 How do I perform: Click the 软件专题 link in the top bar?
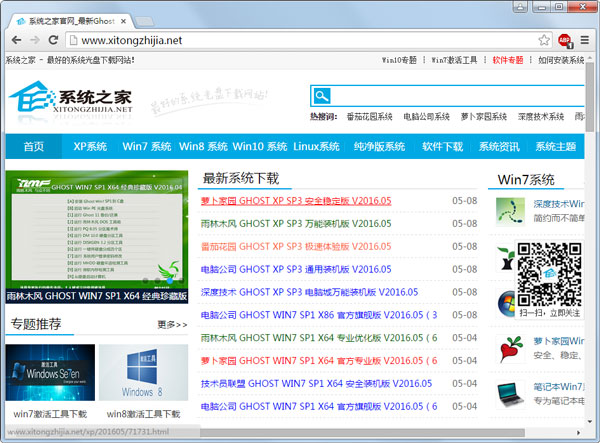[507, 60]
